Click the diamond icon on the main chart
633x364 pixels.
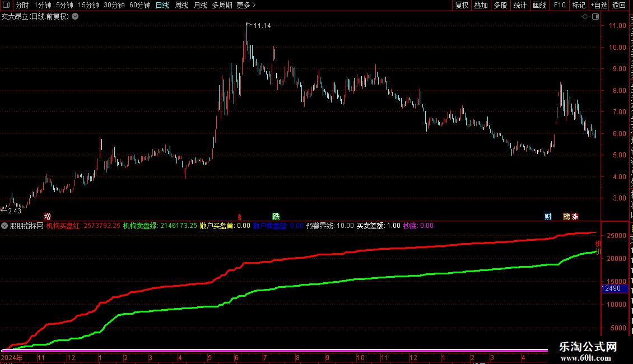click(x=585, y=17)
